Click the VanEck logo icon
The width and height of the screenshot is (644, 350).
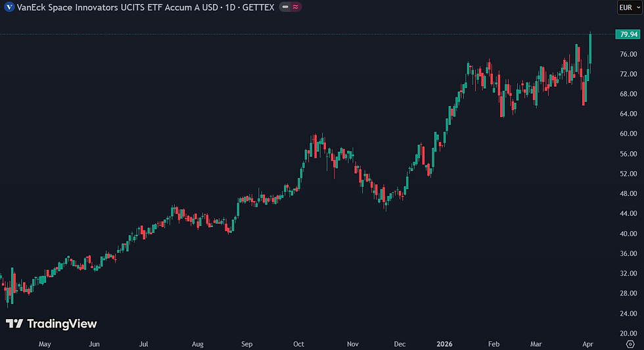pos(9,7)
